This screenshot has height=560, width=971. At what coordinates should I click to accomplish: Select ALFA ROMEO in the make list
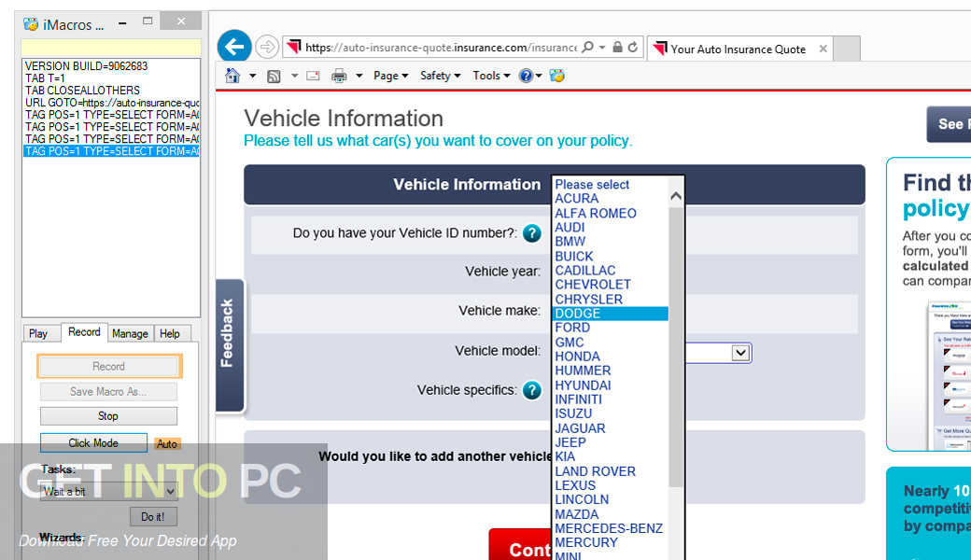point(610,214)
